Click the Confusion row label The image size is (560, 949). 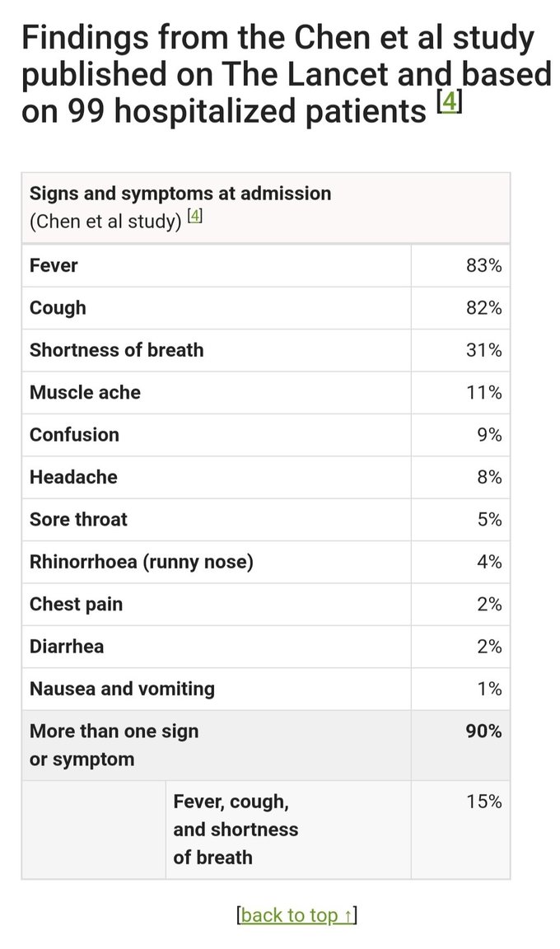[74, 435]
